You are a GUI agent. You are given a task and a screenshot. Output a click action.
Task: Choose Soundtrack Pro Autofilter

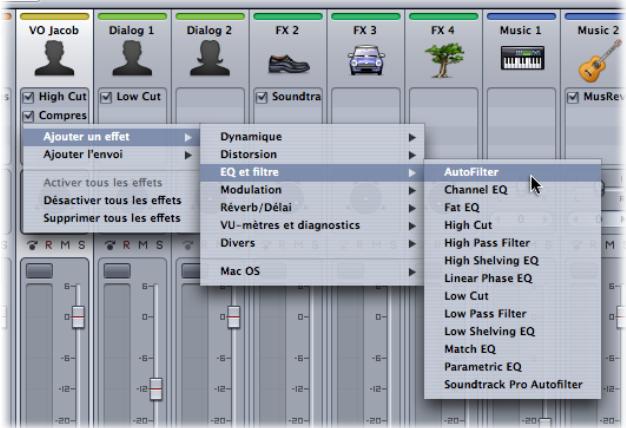(x=513, y=385)
